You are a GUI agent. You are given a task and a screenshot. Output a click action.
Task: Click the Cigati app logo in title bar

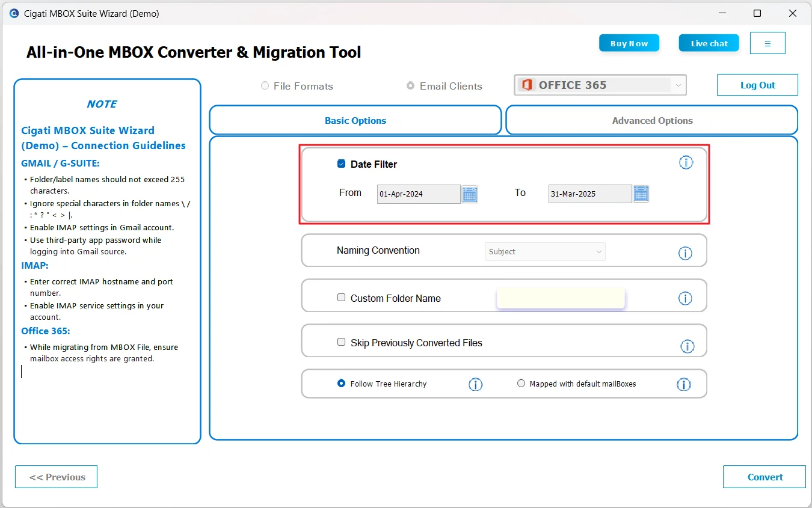click(14, 13)
